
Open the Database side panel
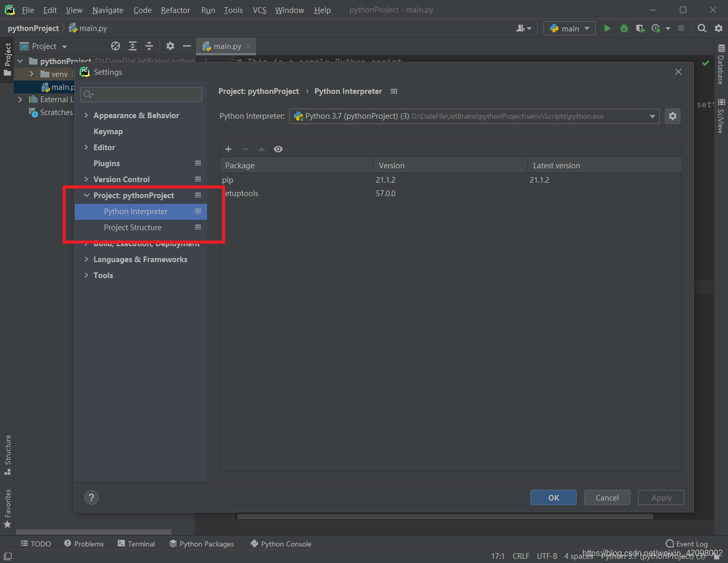click(721, 65)
